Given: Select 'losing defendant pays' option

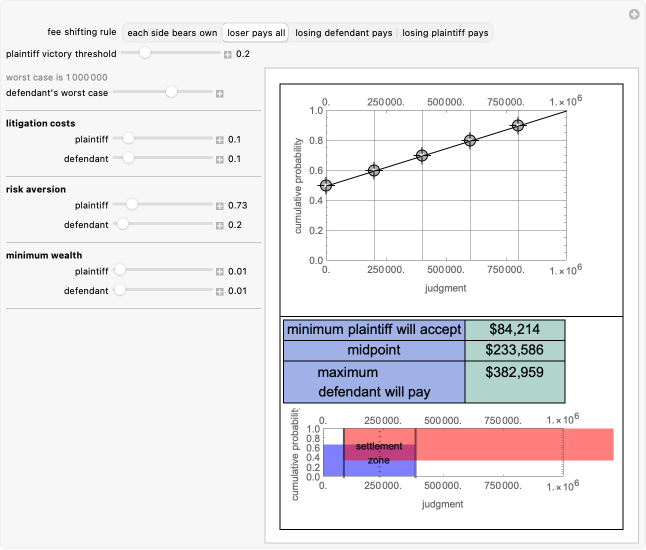Looking at the screenshot, I should [x=344, y=33].
